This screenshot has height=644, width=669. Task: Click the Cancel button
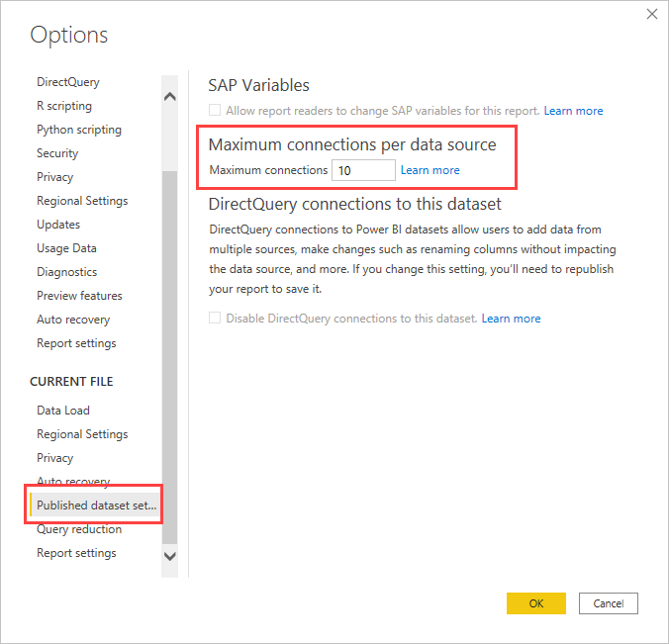point(608,603)
